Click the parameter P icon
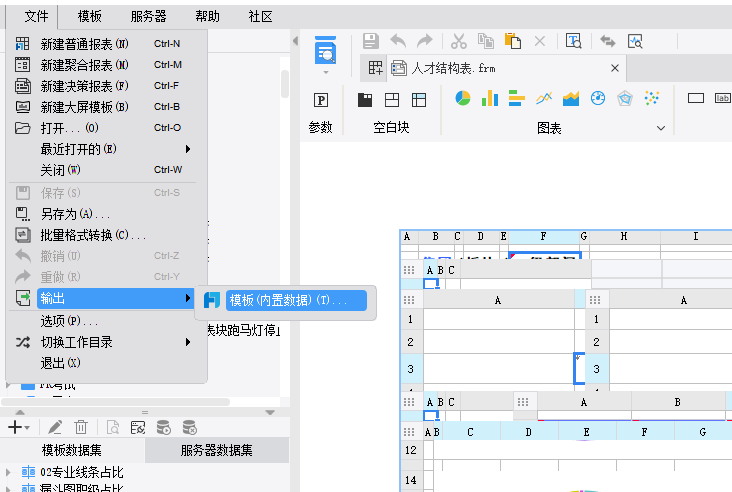This screenshot has width=732, height=492. click(x=321, y=100)
